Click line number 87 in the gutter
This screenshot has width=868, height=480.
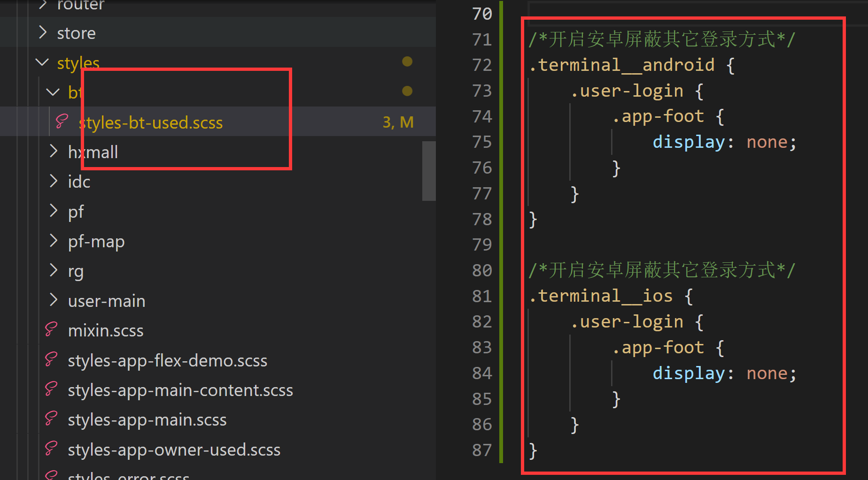tap(482, 450)
